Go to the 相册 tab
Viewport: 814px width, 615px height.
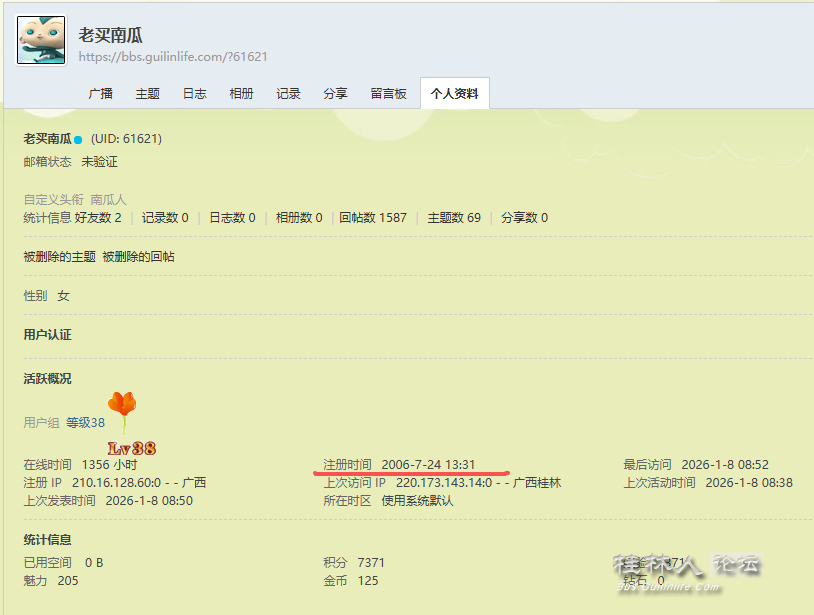tap(241, 93)
